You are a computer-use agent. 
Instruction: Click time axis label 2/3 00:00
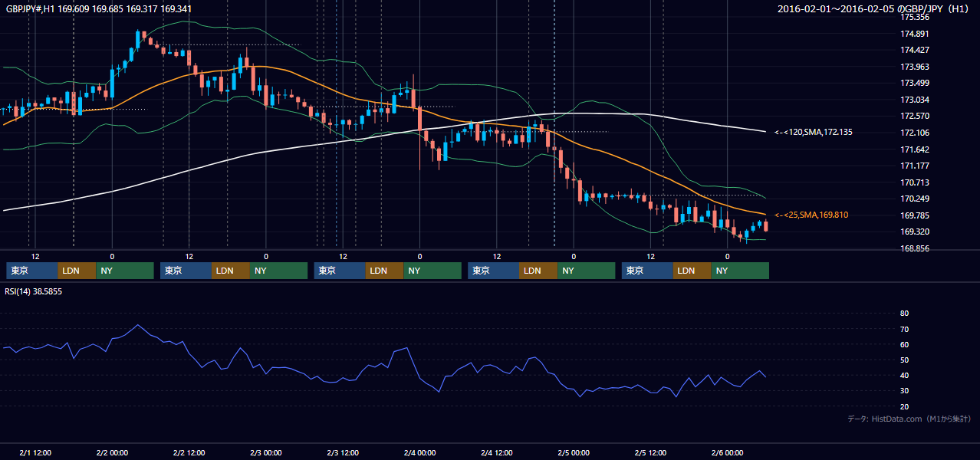click(x=265, y=453)
